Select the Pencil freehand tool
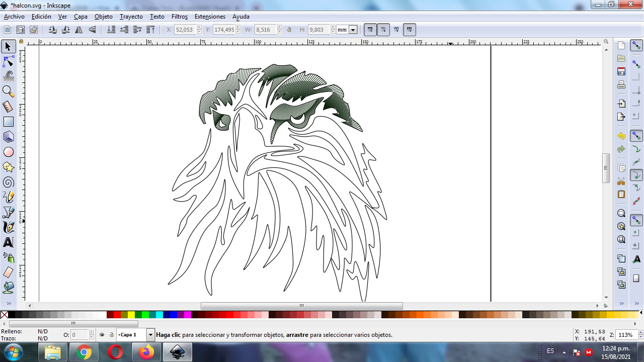 [8, 197]
